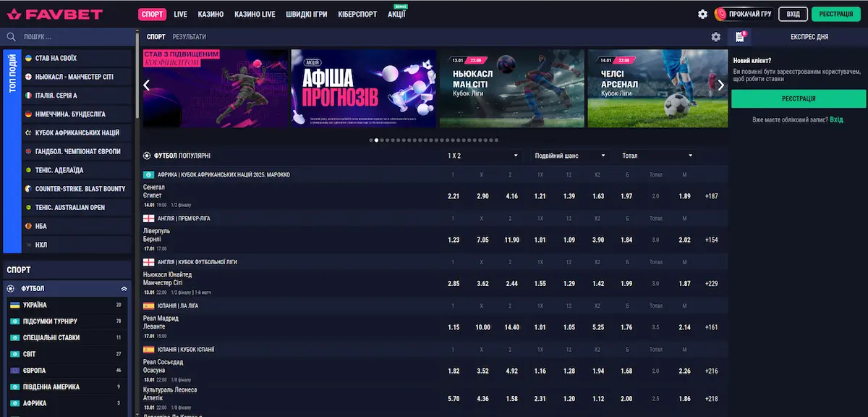The image size is (868, 417).
Task: Select the first carousel pagination dot
Action: [x=371, y=140]
